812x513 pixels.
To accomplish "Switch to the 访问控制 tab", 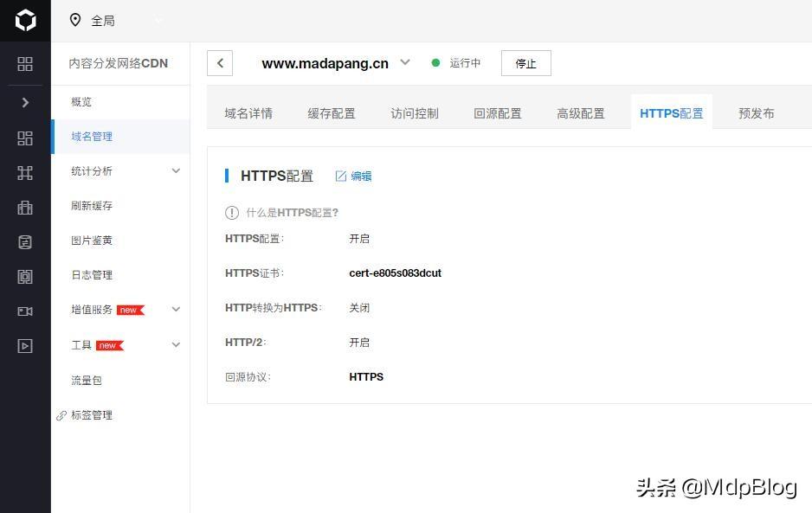I will 415,113.
